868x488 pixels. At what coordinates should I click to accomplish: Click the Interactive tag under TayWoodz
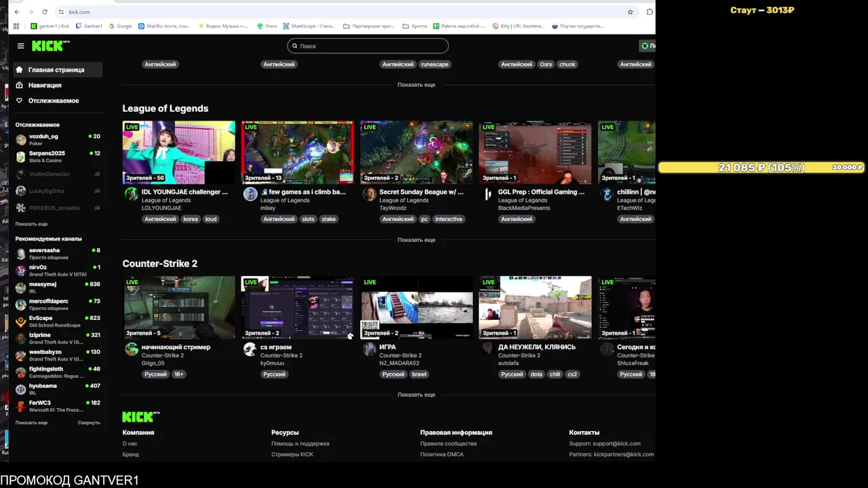(x=448, y=219)
